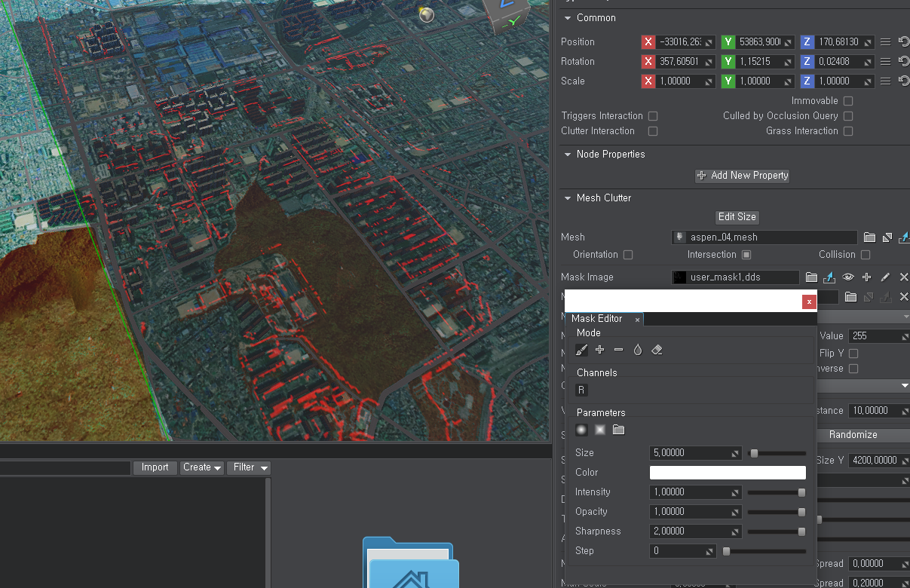Collapse the Mesh Clutter section
The height and width of the screenshot is (588, 910).
click(x=568, y=198)
